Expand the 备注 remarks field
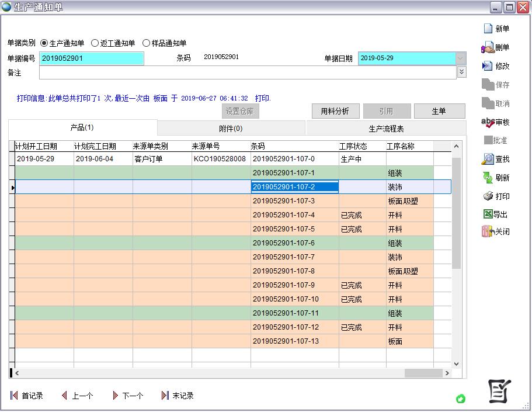The image size is (532, 412). (x=462, y=72)
